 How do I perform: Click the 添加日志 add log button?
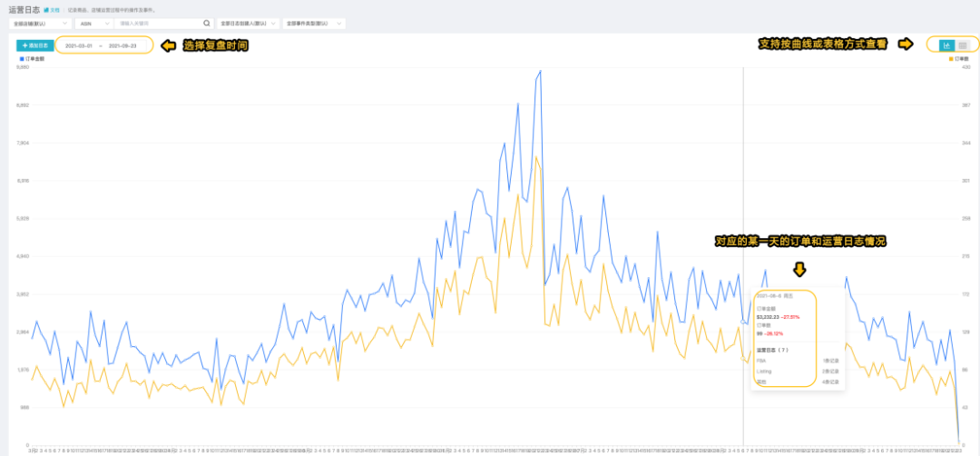[34, 45]
